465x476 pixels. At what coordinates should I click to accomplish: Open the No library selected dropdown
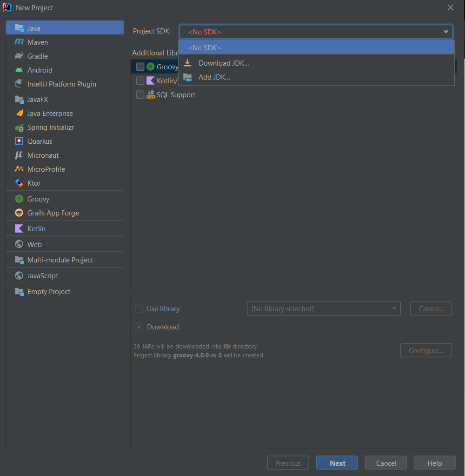point(324,308)
